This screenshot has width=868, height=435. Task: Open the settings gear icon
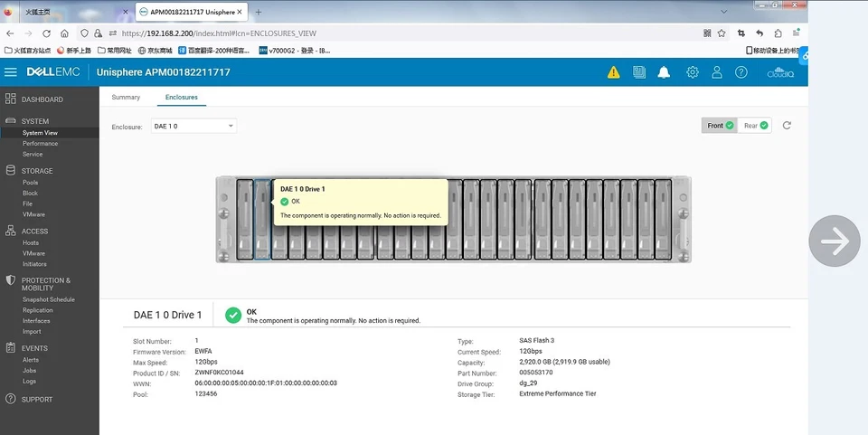pos(692,72)
